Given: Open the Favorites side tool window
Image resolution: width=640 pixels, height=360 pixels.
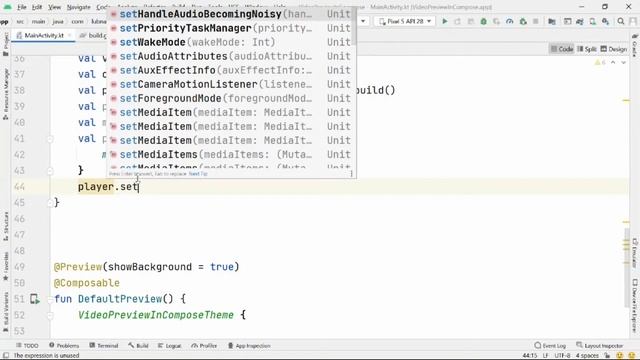Looking at the screenshot, I should coord(5,267).
